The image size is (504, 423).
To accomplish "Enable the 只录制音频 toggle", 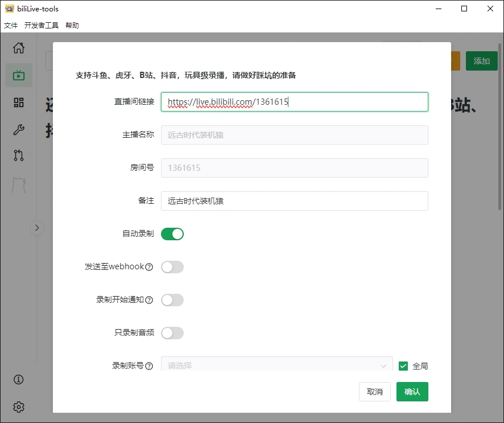I will [172, 333].
